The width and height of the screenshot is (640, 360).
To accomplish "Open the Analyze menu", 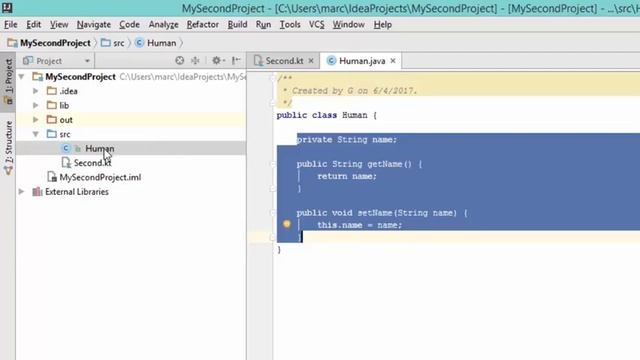I will coord(163,24).
